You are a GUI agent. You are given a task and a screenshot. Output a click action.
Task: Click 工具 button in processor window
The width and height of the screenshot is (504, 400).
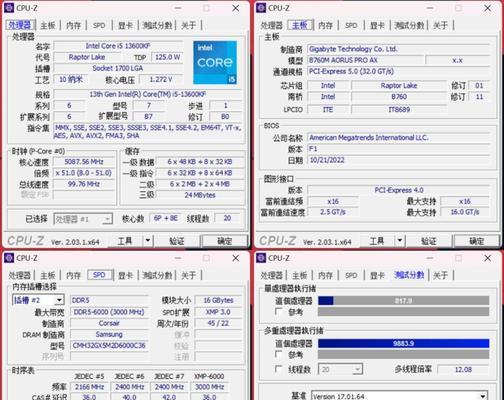coord(125,240)
